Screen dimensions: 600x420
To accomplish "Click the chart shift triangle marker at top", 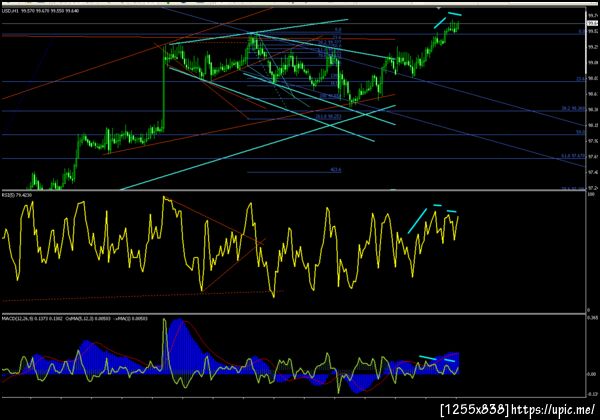I will tap(439, 8).
